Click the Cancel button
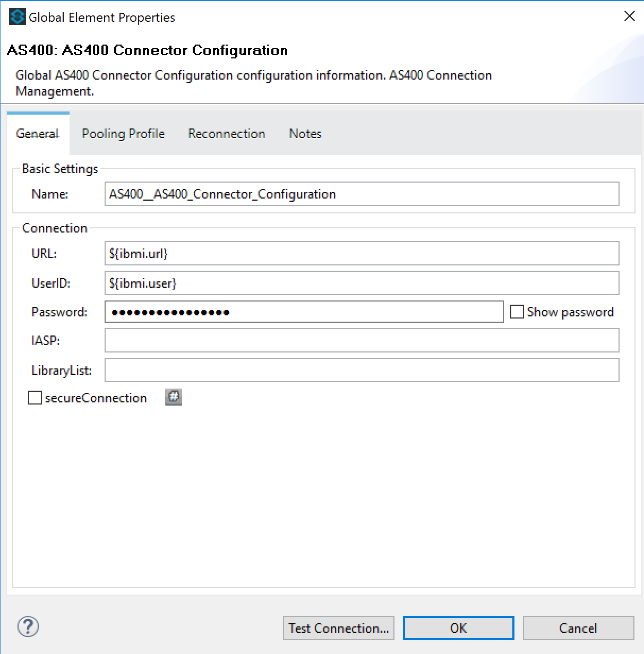The image size is (644, 654). click(578, 628)
